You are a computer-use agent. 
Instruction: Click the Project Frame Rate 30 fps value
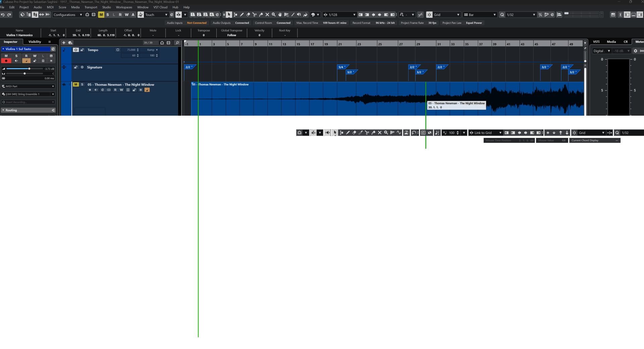coord(432,23)
